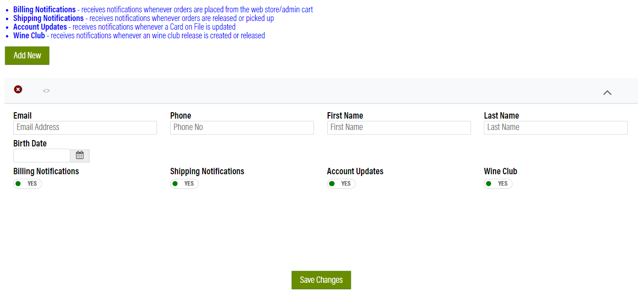Click the red delete icon on the contact panel
The height and width of the screenshot is (307, 644).
tap(18, 89)
